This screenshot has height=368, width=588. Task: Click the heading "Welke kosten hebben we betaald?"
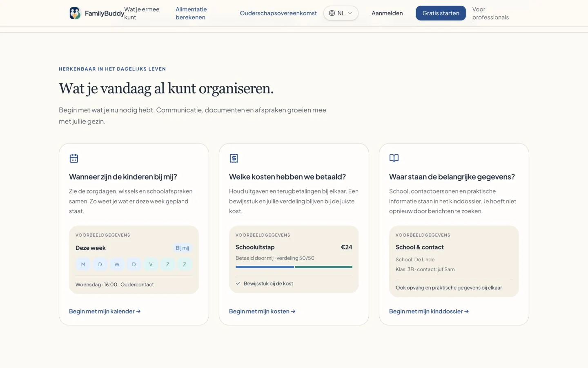[x=287, y=177]
